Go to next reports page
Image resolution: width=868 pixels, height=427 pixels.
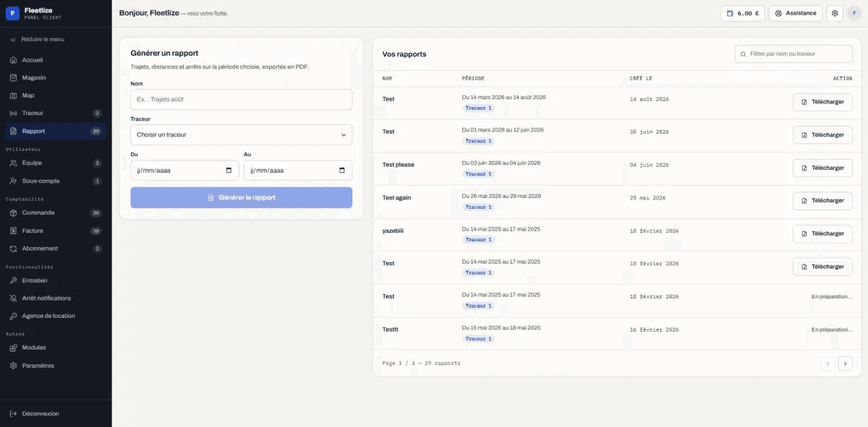coord(845,363)
